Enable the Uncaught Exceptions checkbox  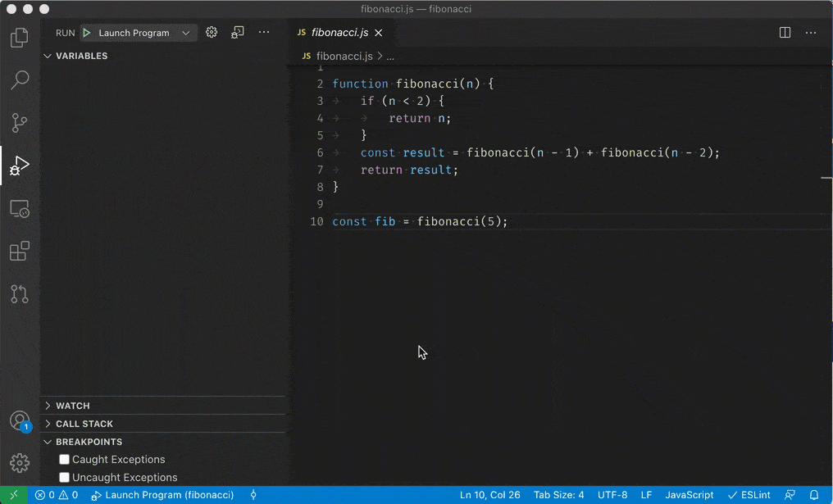click(64, 477)
